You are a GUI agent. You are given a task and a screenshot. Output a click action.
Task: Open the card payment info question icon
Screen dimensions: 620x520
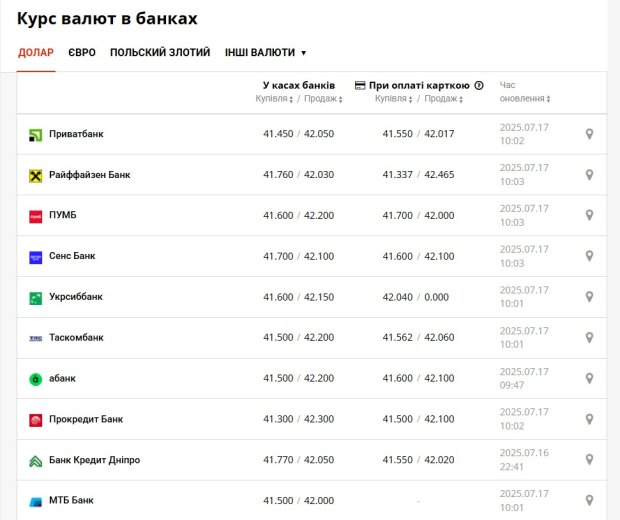tap(479, 85)
